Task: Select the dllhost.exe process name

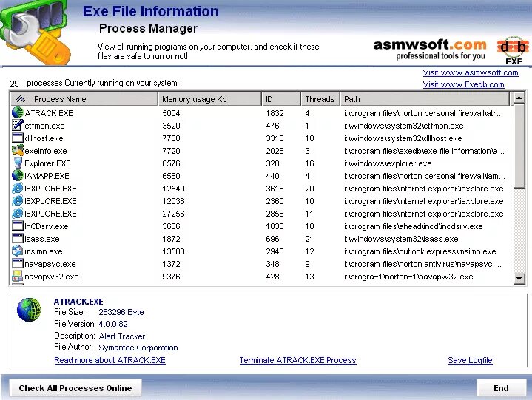Action: point(44,138)
